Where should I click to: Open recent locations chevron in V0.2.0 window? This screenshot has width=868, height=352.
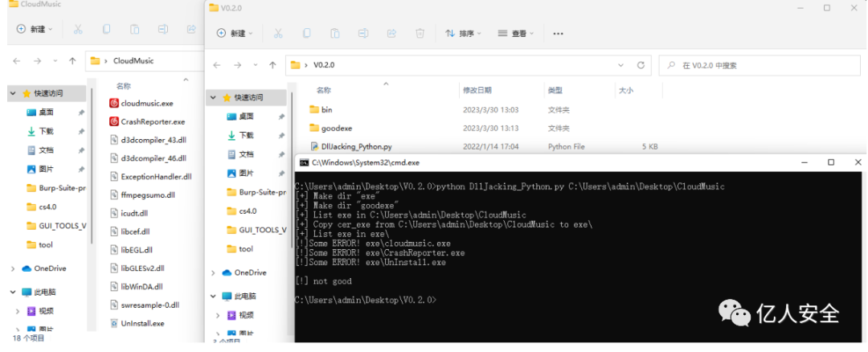coord(255,65)
